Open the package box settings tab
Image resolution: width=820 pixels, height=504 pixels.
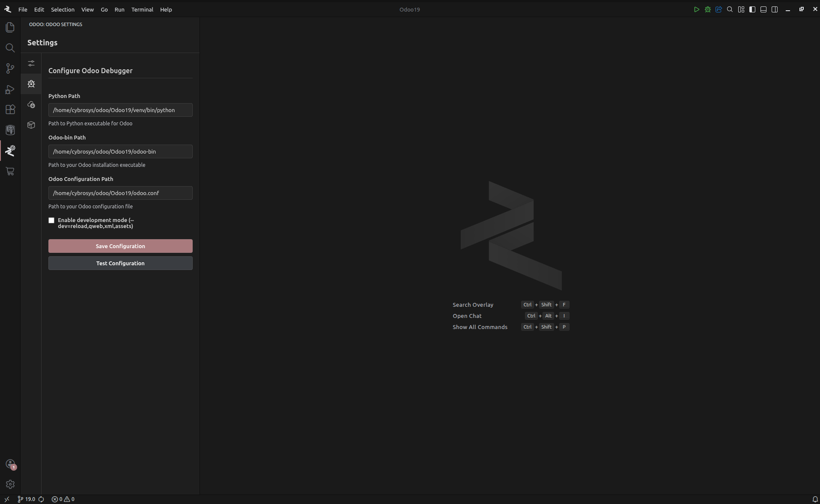coord(31,125)
